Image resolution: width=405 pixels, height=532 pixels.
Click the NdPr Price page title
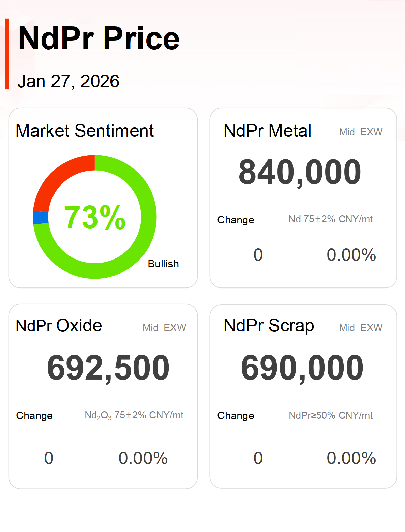click(99, 39)
